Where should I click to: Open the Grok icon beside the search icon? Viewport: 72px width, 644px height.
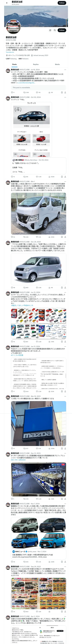tap(50, 30)
